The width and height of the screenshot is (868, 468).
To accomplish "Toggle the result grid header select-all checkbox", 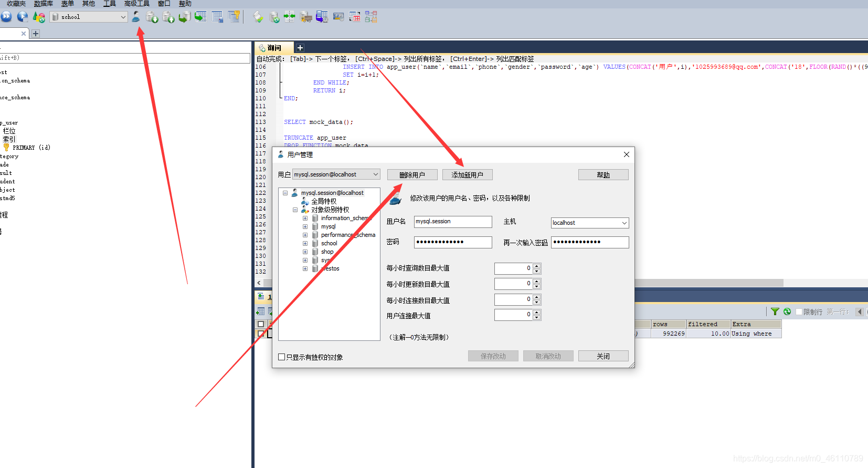I will click(x=261, y=324).
